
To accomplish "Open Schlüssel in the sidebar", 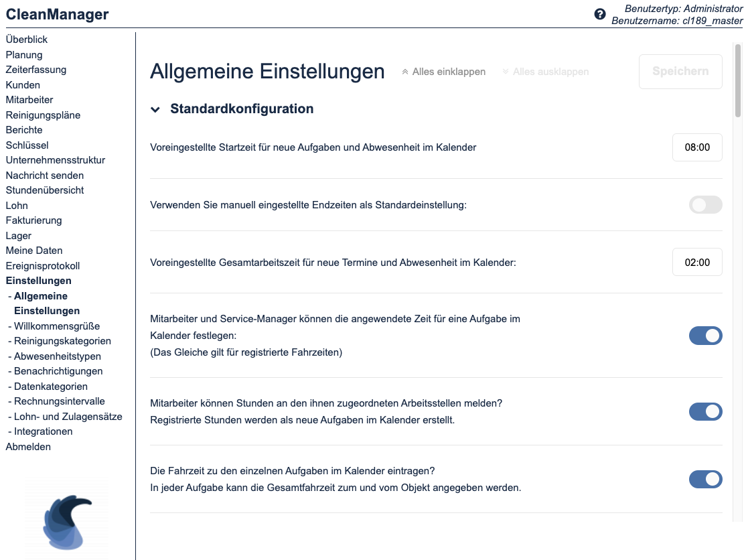I will (x=27, y=145).
